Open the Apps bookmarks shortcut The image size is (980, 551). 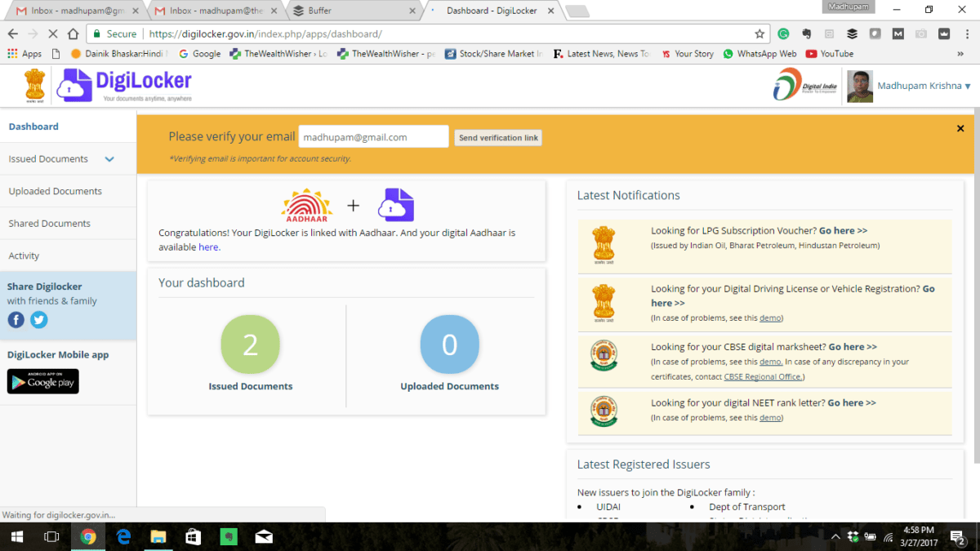click(24, 54)
